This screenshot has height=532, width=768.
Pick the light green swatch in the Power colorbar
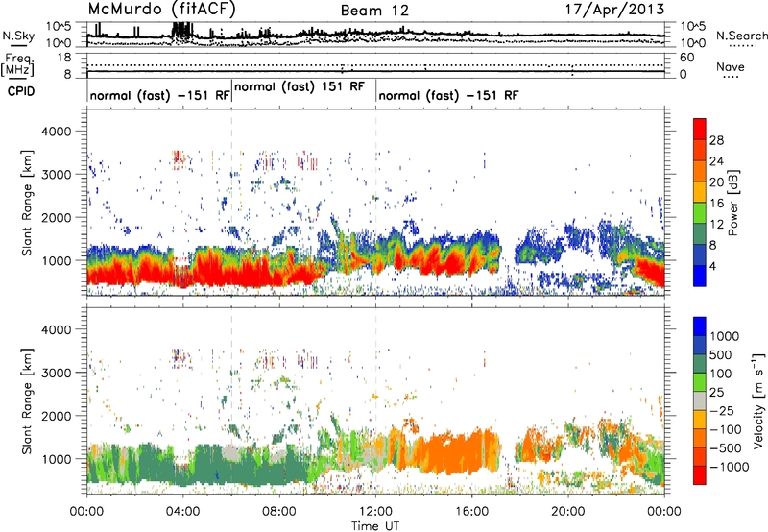[700, 213]
